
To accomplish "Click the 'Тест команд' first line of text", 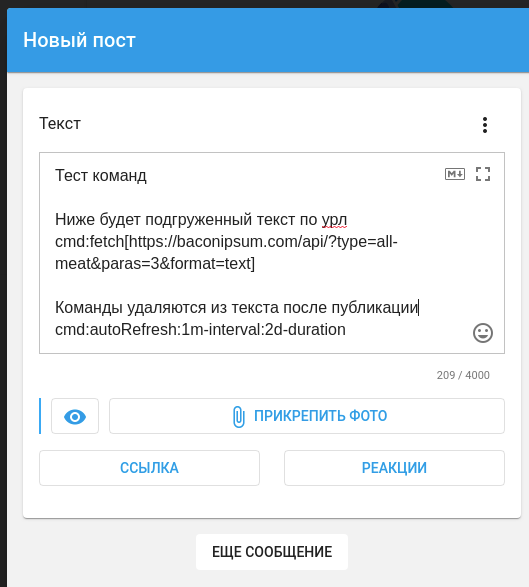I will (101, 175).
